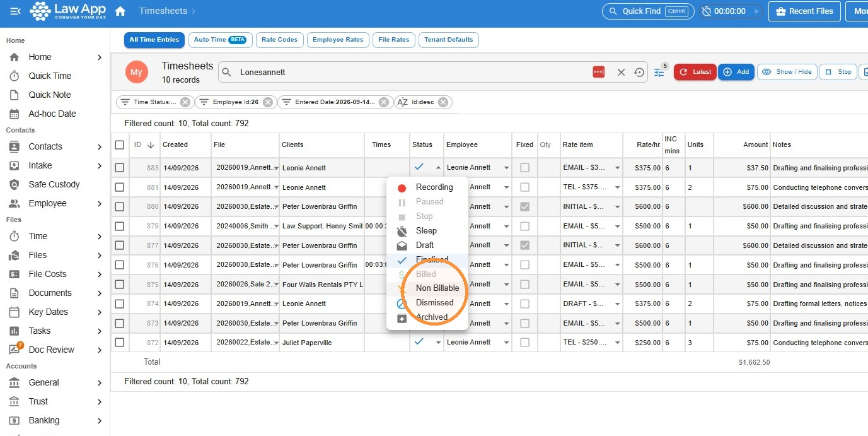The width and height of the screenshot is (868, 436).
Task: Click the red password-dots icon in search box
Action: (x=599, y=73)
